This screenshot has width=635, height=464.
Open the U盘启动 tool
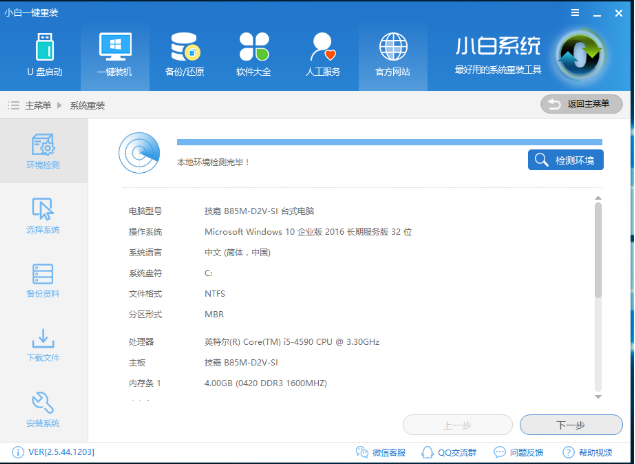tap(43, 54)
